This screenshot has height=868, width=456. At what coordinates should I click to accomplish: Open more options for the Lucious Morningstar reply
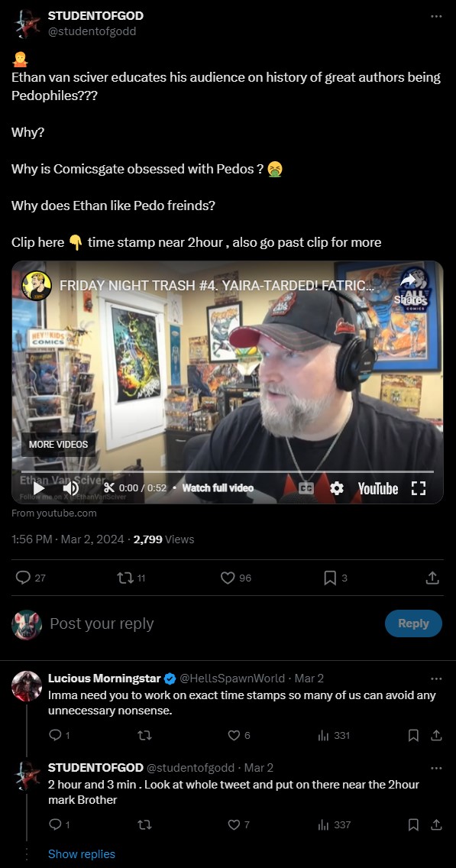coord(437,679)
